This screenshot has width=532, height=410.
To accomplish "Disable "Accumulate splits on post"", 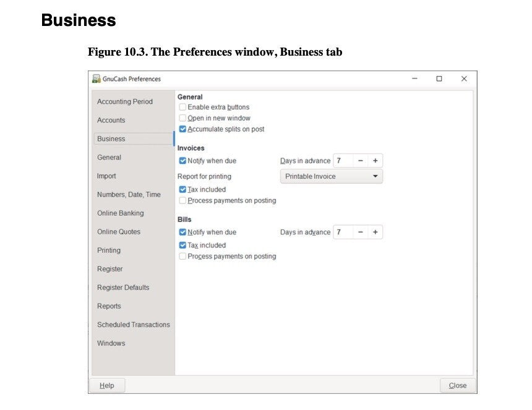I will (182, 129).
